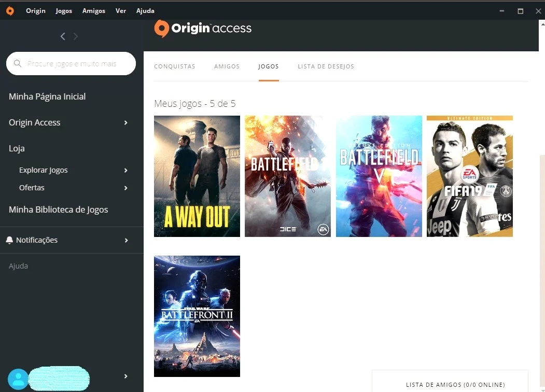Open the Jogos menu

tap(64, 11)
